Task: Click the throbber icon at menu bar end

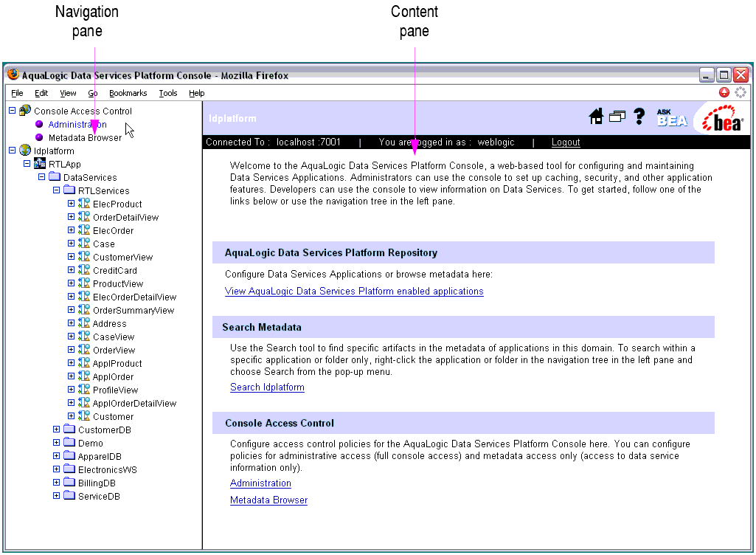Action: pyautogui.click(x=740, y=92)
